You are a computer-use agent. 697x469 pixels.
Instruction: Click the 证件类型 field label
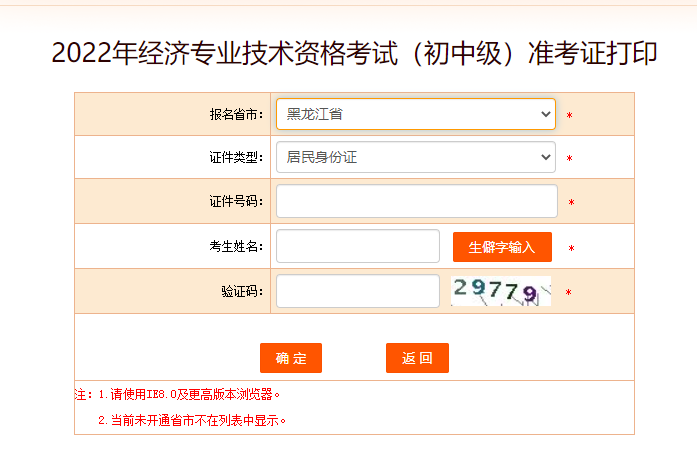[x=236, y=157]
